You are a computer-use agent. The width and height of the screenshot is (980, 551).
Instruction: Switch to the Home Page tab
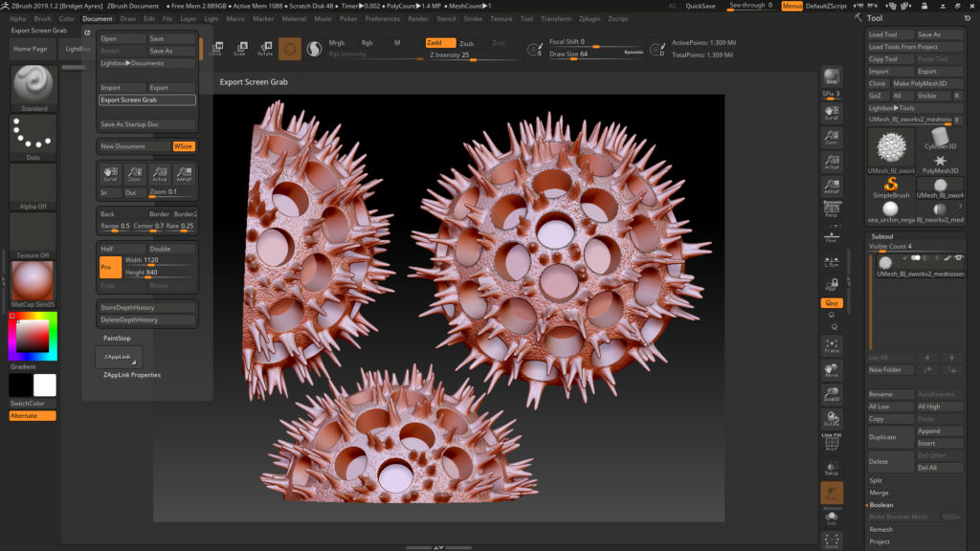31,49
